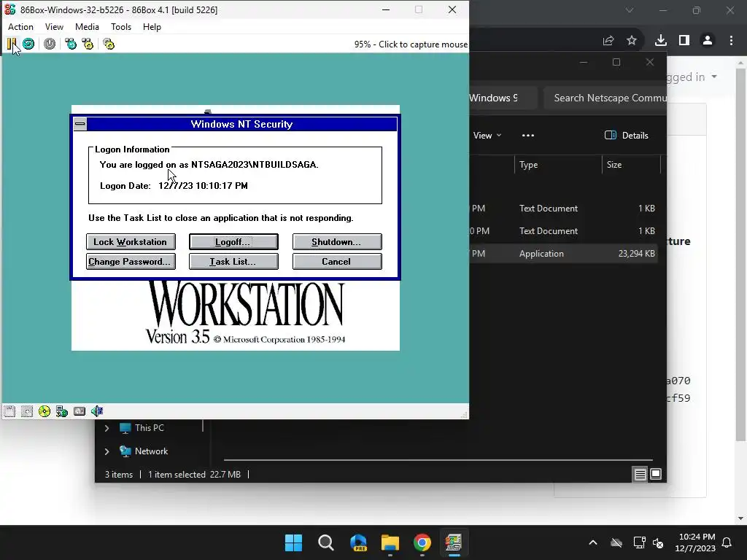This screenshot has width=747, height=560.
Task: Open the Action menu in 86Box
Action: coord(20,27)
